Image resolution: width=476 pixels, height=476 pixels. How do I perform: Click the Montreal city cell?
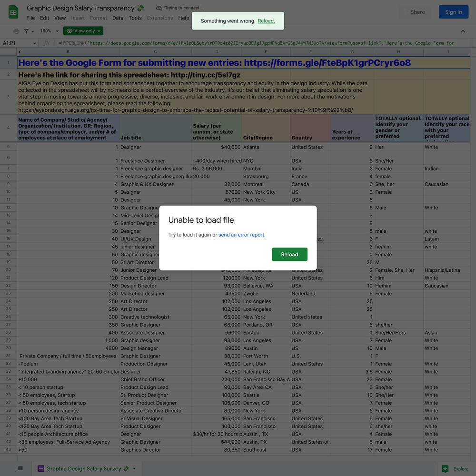pyautogui.click(x=266, y=184)
